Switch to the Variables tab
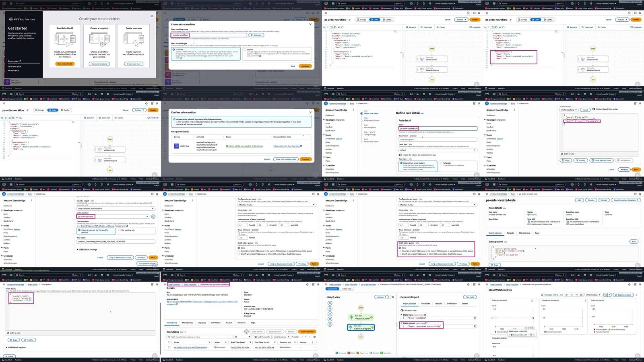This screenshot has width=644, height=362. [x=425, y=304]
